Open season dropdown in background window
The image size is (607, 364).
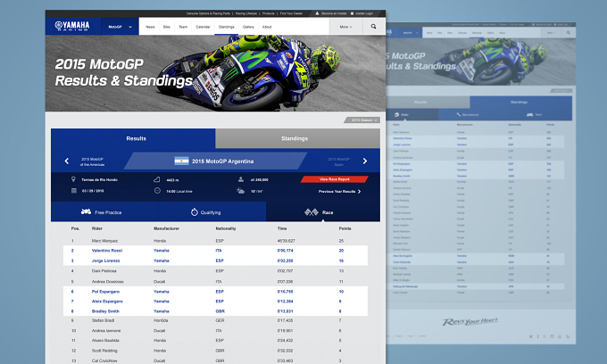point(561,90)
